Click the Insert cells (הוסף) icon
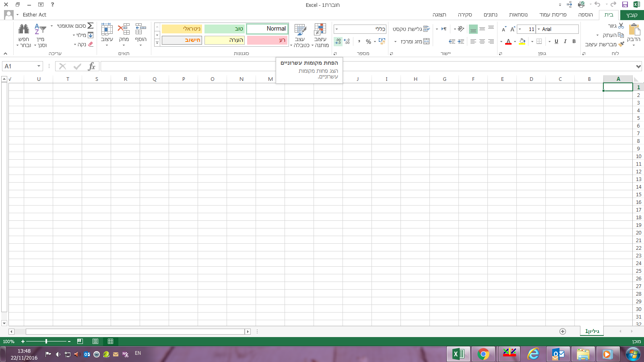The width and height of the screenshot is (644, 362). coord(140,29)
